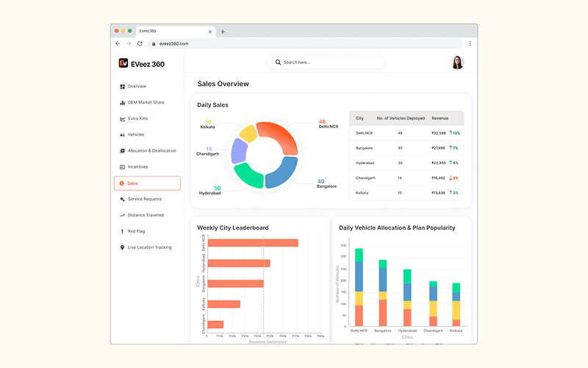Click the OEM Market Share bar chart icon
Screen dimensions: 588x368
pyautogui.click(x=122, y=102)
